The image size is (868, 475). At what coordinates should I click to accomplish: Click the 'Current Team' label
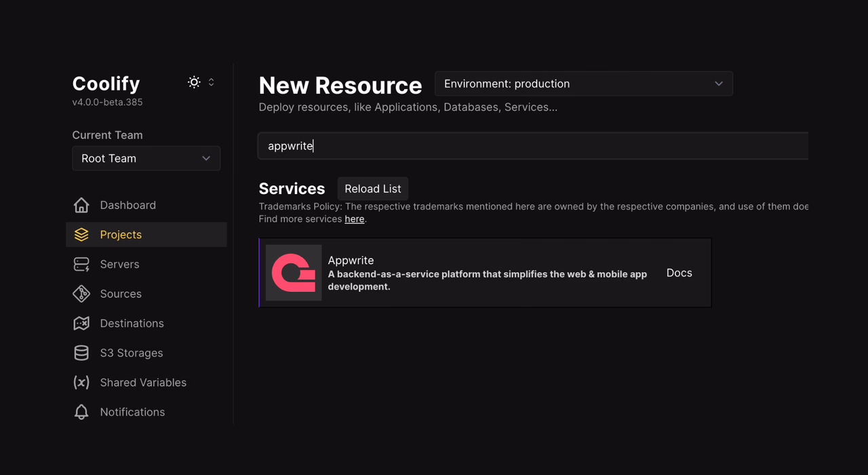tap(107, 135)
